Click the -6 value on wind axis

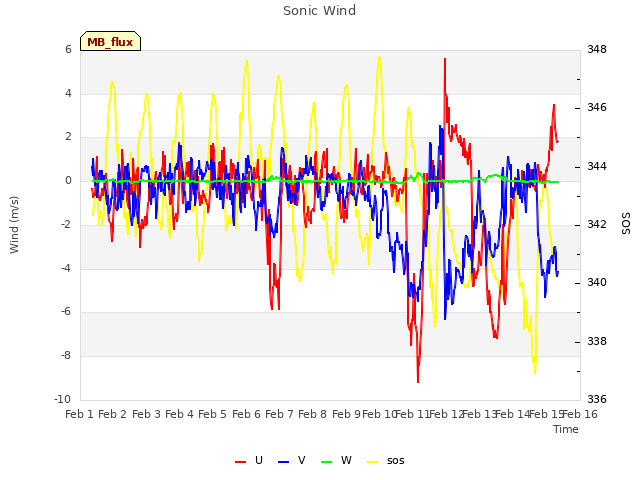point(66,312)
